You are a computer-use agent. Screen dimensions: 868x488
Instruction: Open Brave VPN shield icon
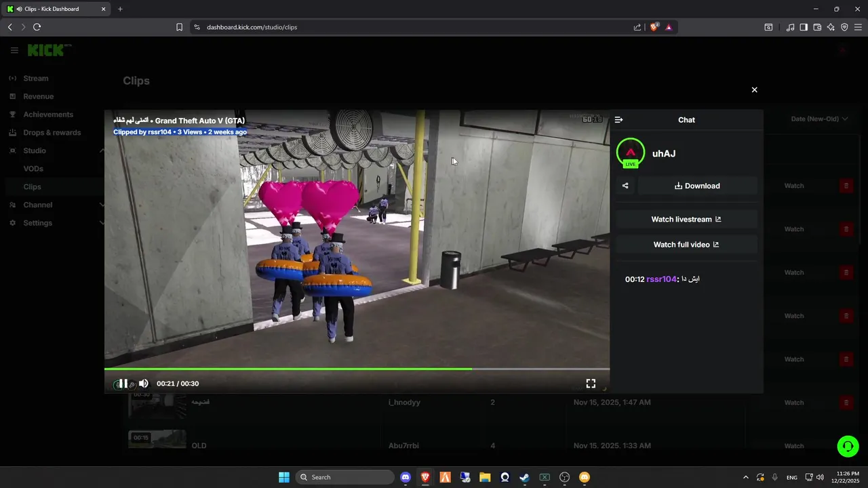click(844, 27)
